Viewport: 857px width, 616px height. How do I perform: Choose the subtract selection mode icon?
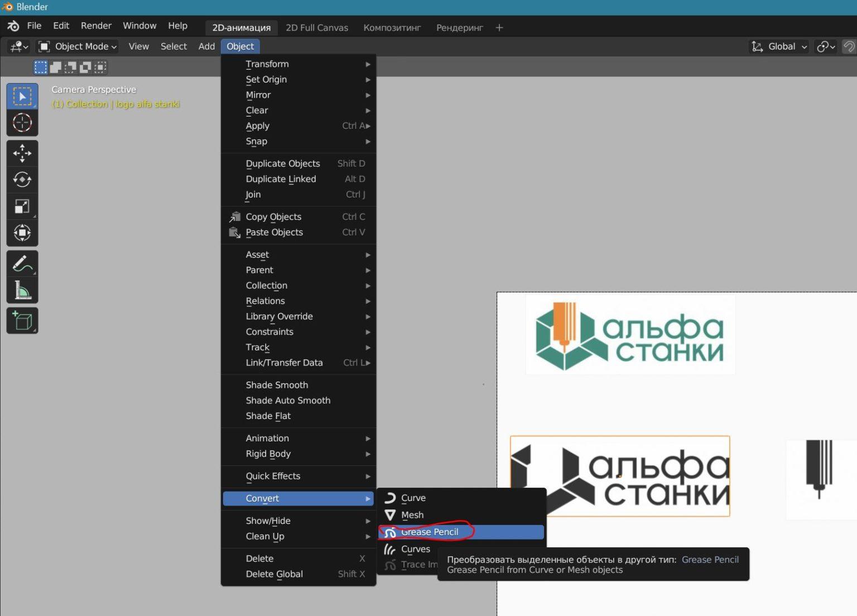pos(70,68)
